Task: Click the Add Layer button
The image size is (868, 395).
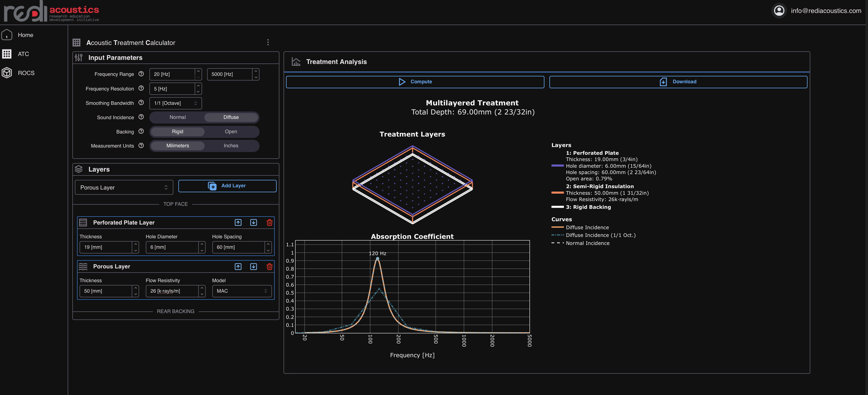Action: [227, 186]
